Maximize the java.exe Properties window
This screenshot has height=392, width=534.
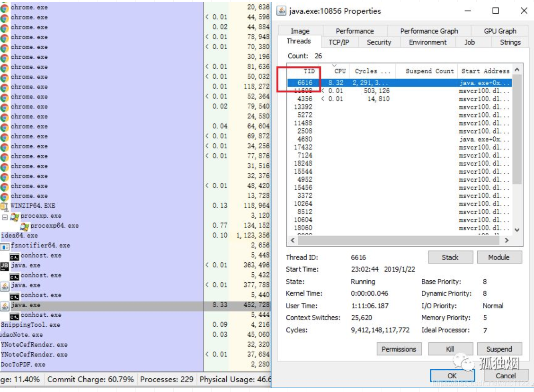(496, 11)
